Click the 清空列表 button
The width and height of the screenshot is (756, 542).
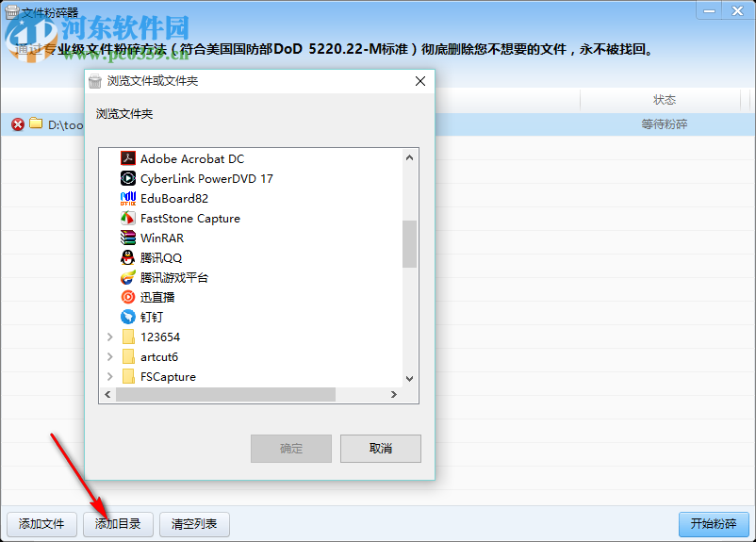(194, 524)
